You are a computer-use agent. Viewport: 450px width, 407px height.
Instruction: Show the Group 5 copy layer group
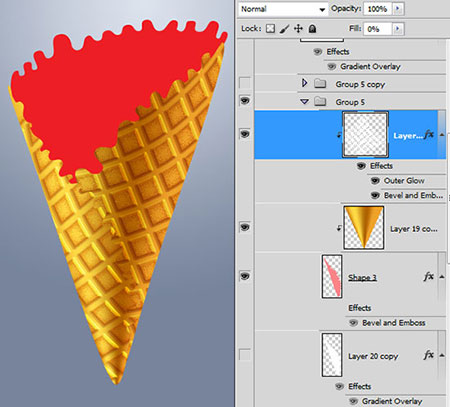tap(245, 83)
